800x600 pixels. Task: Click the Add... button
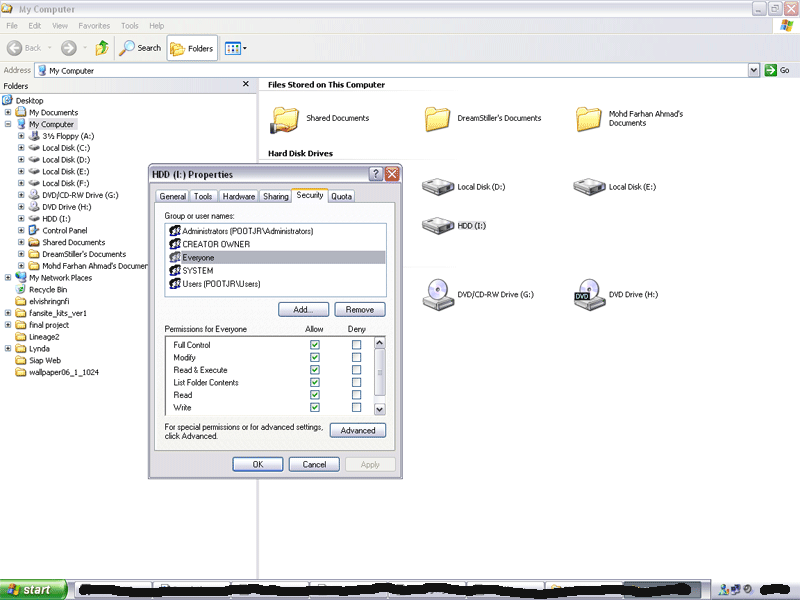pyautogui.click(x=303, y=310)
